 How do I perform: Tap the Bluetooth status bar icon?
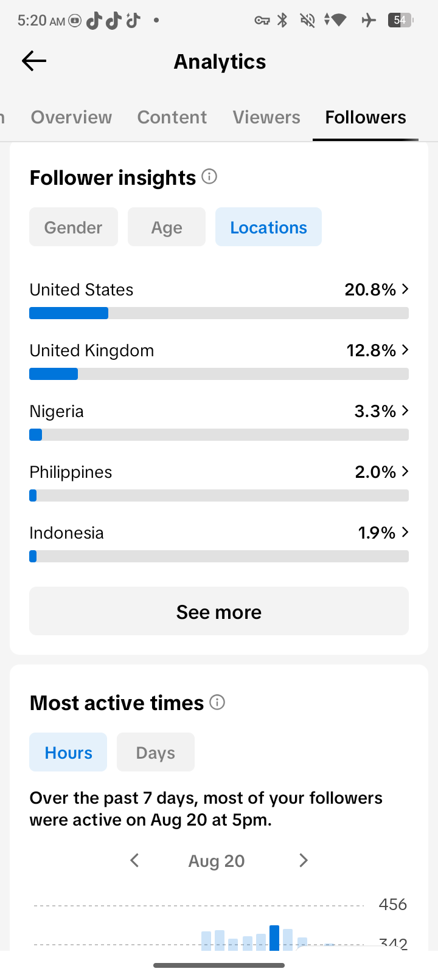pyautogui.click(x=282, y=20)
